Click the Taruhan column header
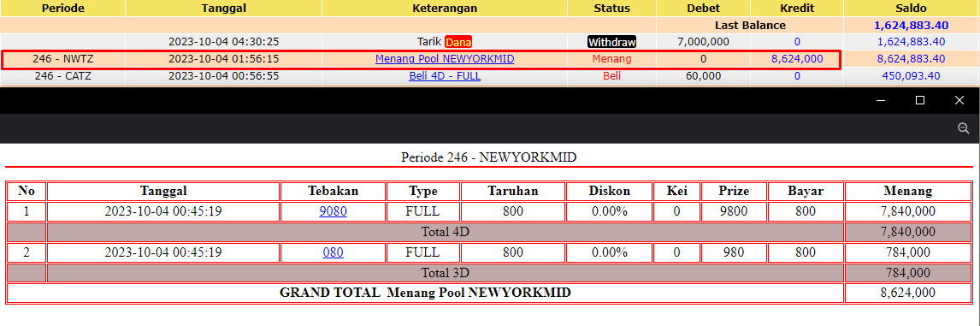The width and height of the screenshot is (980, 326). coord(512,191)
